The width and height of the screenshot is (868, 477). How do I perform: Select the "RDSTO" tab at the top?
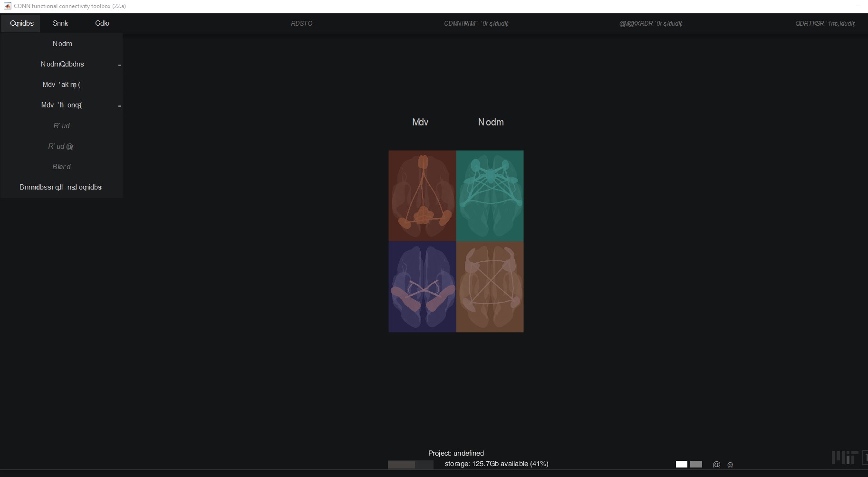click(x=301, y=23)
